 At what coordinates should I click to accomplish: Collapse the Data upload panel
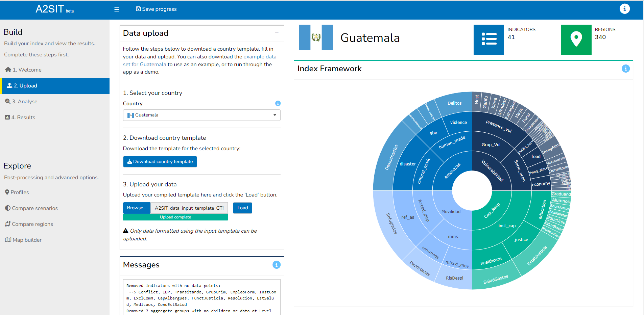tap(277, 32)
